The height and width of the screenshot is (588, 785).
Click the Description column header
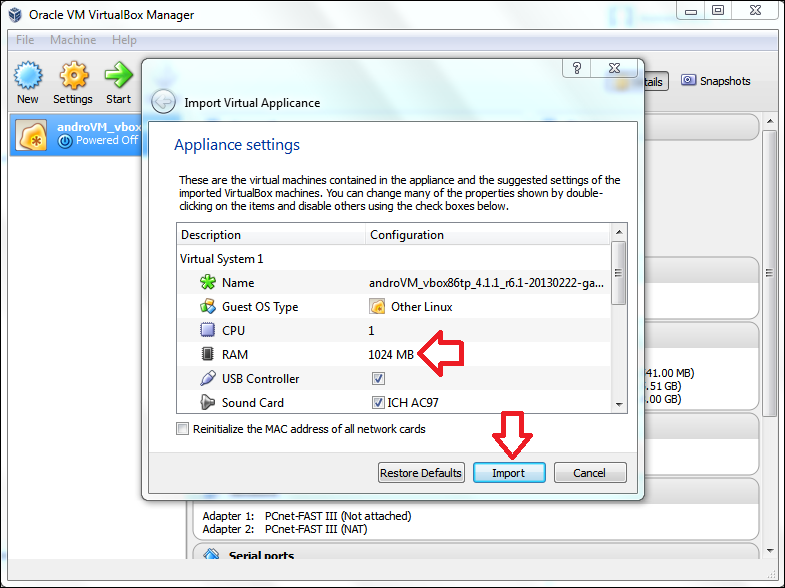[271, 235]
